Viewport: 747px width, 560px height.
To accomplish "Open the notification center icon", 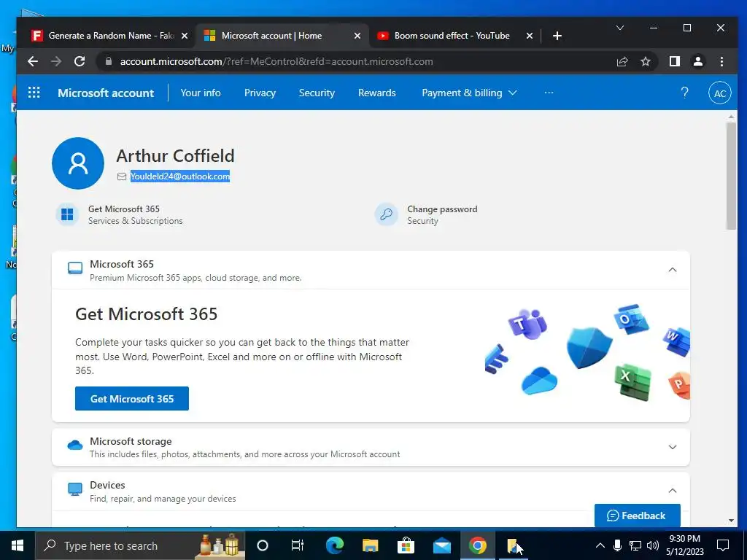I will 723,545.
